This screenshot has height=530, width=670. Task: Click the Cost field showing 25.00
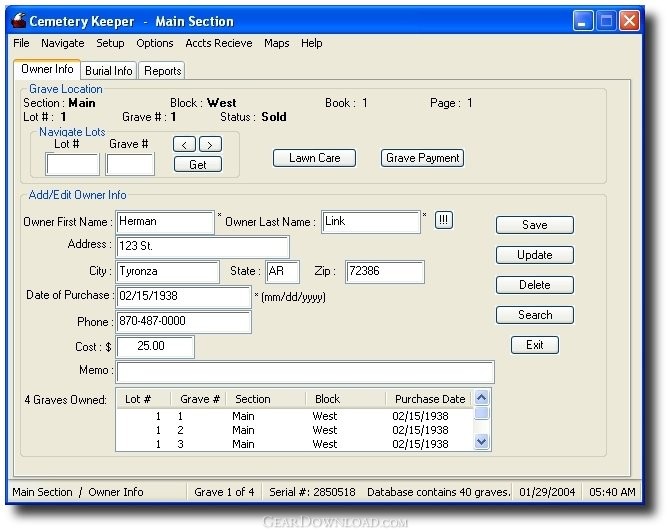[156, 347]
